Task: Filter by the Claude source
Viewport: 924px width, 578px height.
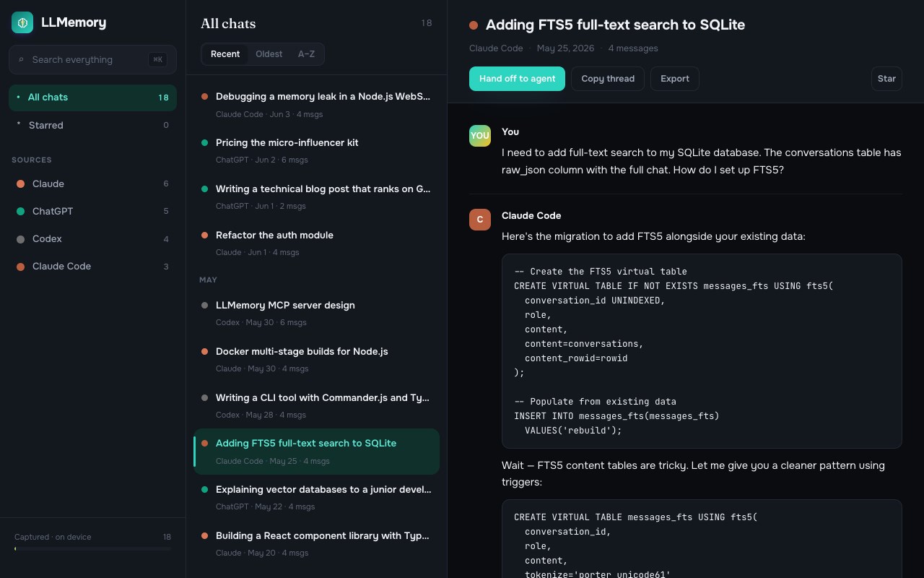Action: coord(92,184)
